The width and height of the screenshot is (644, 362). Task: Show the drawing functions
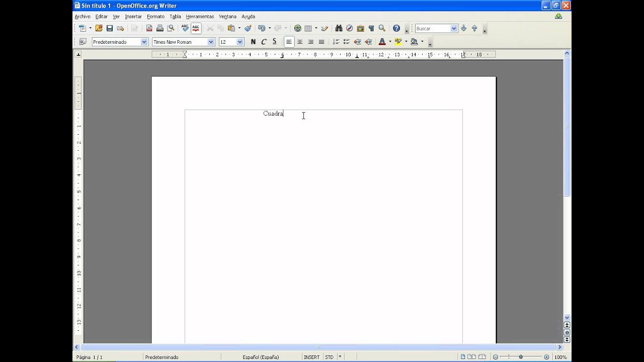(x=325, y=29)
